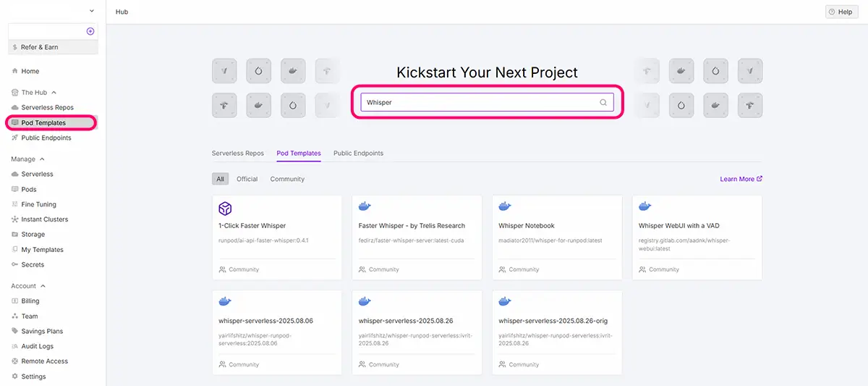Open Storage in the Manage section

[33, 235]
